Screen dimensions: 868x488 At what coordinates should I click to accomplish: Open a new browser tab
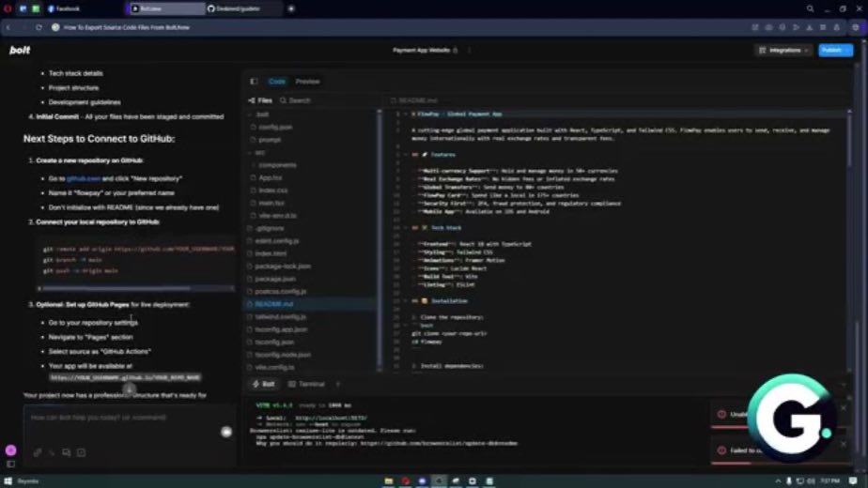pyautogui.click(x=291, y=8)
